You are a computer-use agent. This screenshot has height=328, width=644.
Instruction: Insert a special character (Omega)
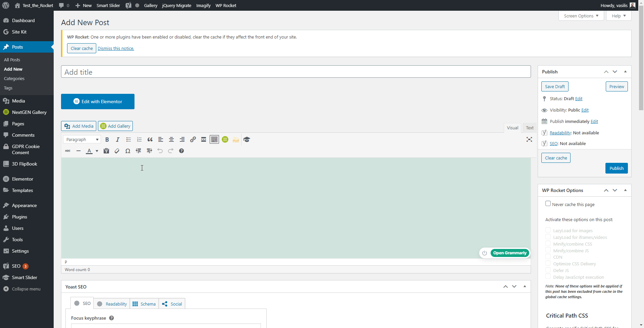click(128, 151)
